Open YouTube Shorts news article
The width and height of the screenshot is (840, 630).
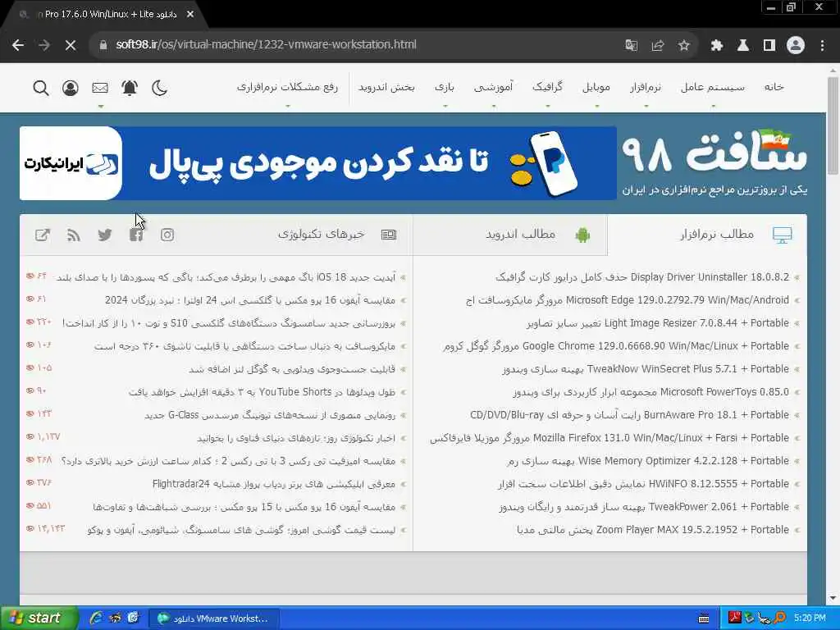pos(262,392)
